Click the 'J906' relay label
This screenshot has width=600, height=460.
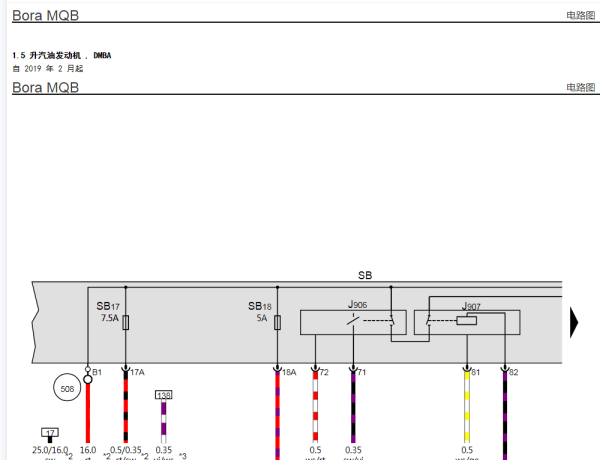pyautogui.click(x=357, y=304)
